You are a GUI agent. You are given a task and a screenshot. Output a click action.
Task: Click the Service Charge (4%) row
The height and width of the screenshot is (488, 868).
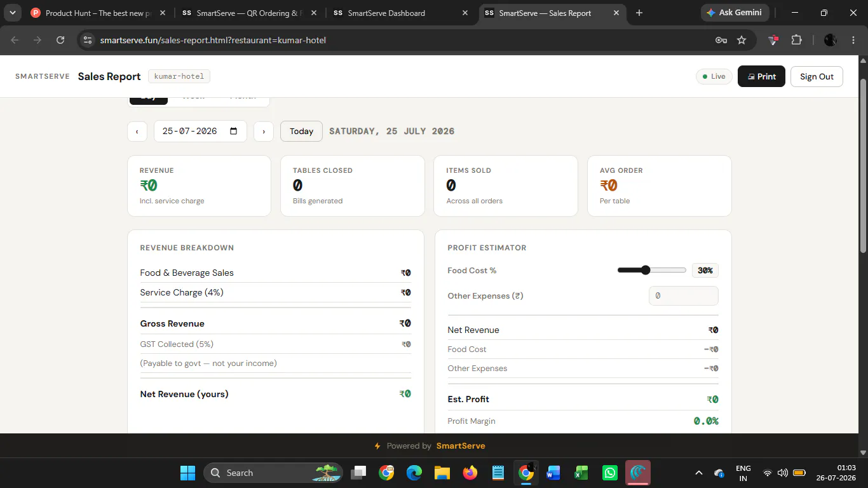pyautogui.click(x=276, y=292)
